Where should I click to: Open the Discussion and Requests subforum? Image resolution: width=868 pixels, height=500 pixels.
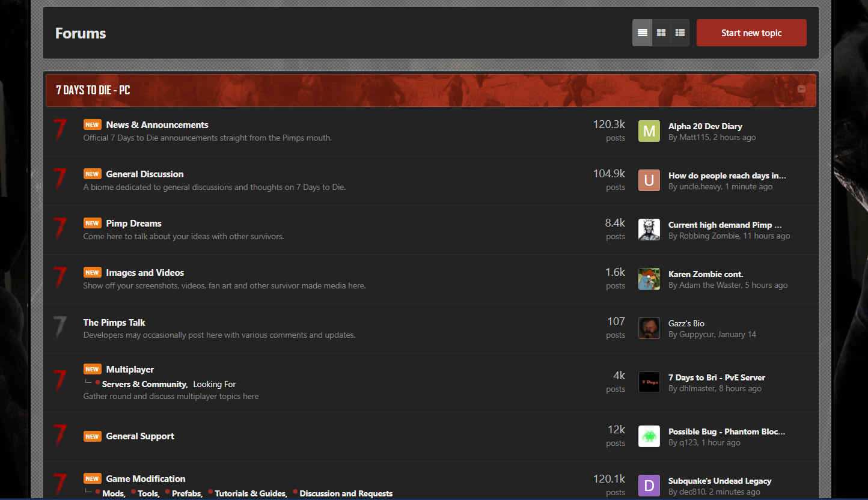(346, 493)
